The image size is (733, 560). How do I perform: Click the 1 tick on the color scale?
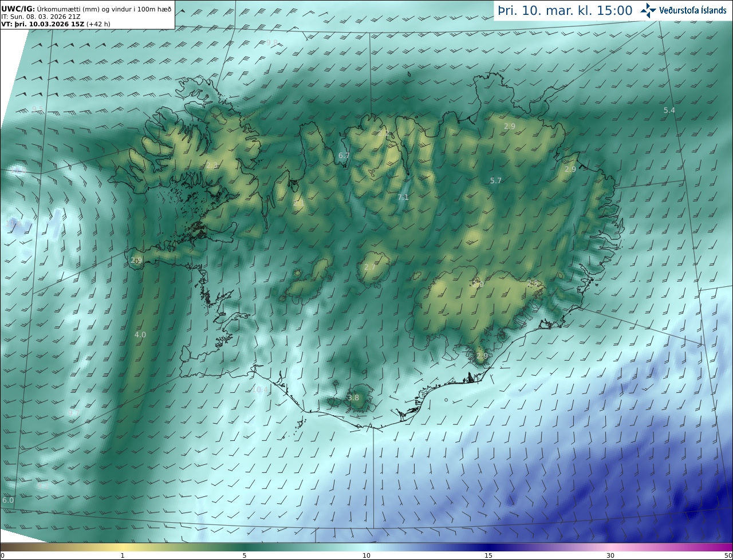coord(123,555)
